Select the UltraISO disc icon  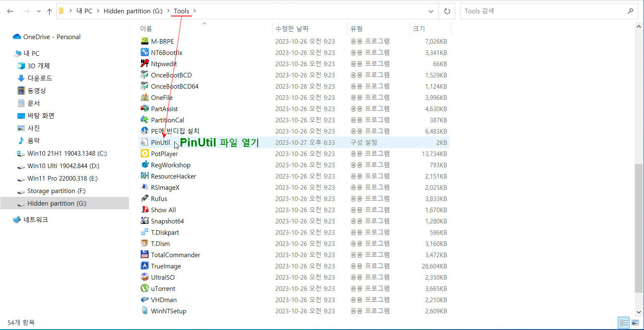[x=144, y=277]
